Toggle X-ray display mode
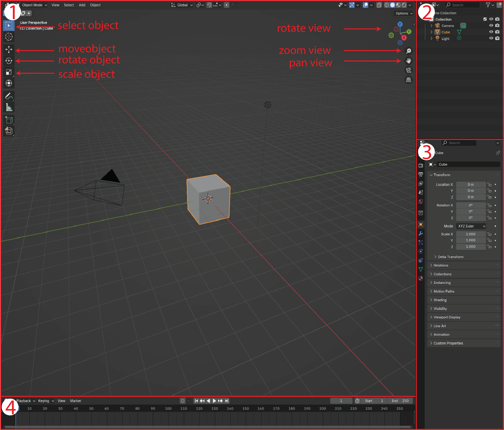This screenshot has height=430, width=504. 379,5
